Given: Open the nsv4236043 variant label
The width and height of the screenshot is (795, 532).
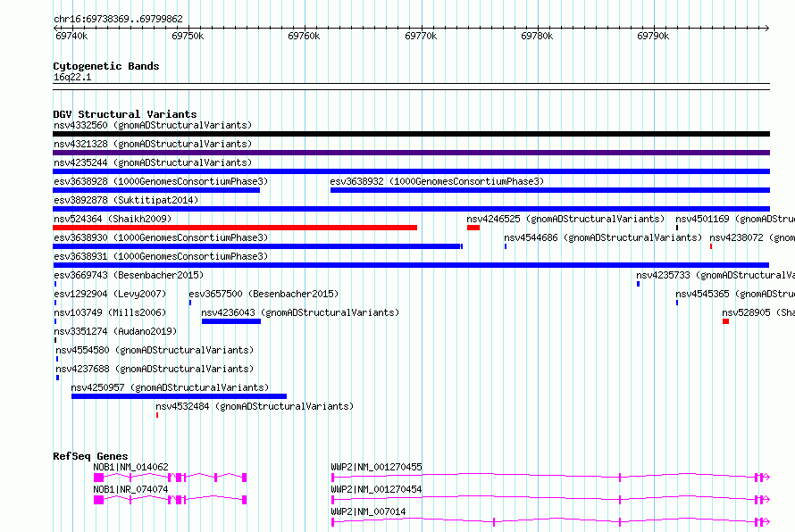Looking at the screenshot, I should point(300,312).
